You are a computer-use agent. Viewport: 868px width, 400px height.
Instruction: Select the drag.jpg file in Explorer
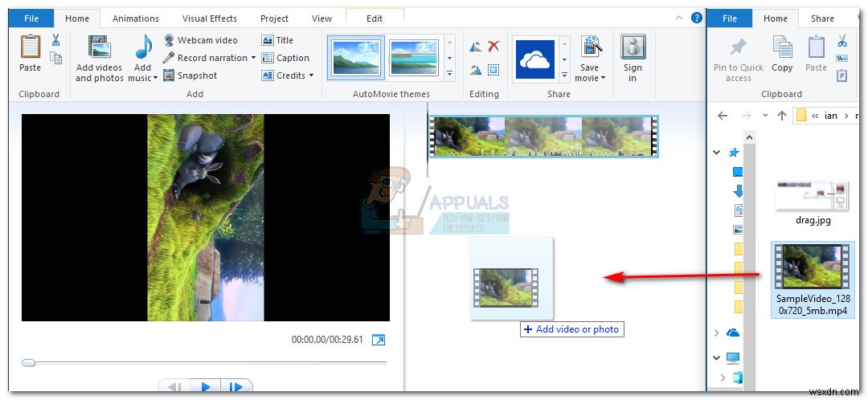(813, 202)
